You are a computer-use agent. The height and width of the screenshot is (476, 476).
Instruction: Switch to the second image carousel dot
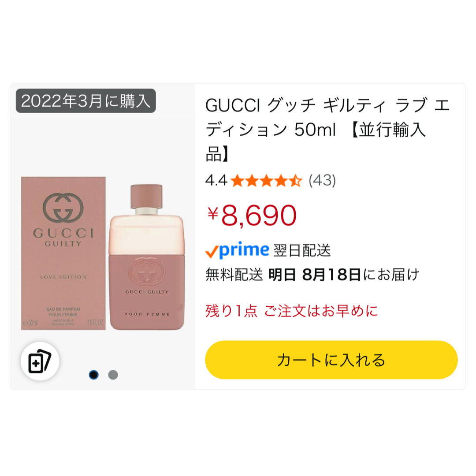(x=113, y=375)
